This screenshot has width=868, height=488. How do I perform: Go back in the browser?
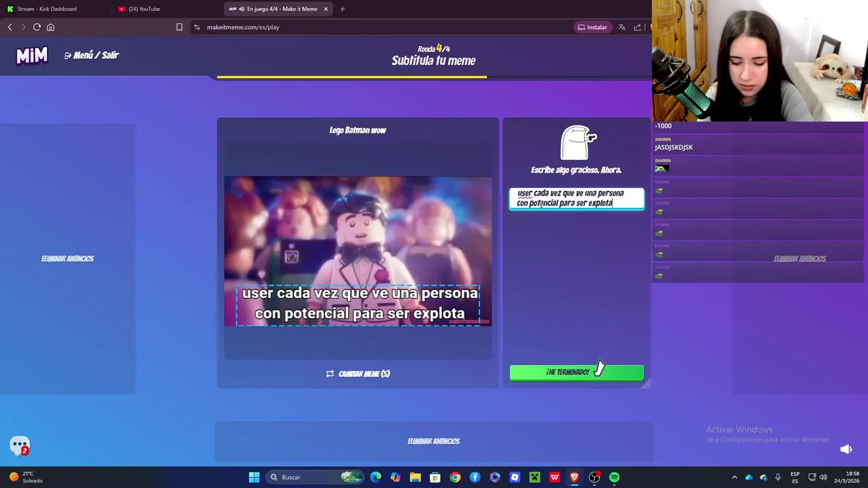pos(9,27)
